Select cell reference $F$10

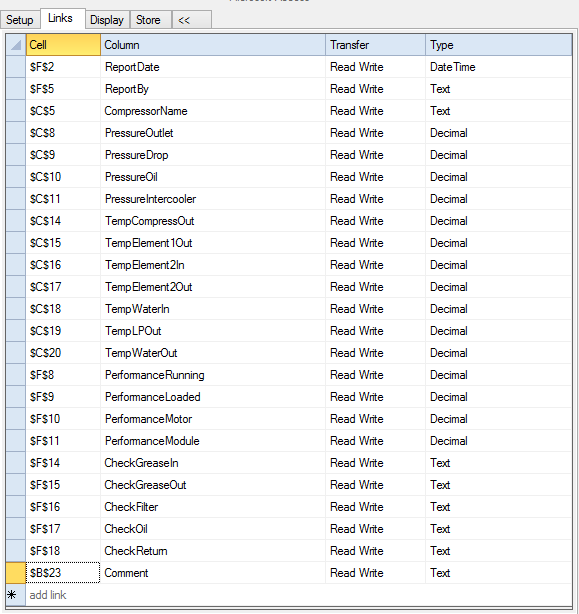(63, 419)
